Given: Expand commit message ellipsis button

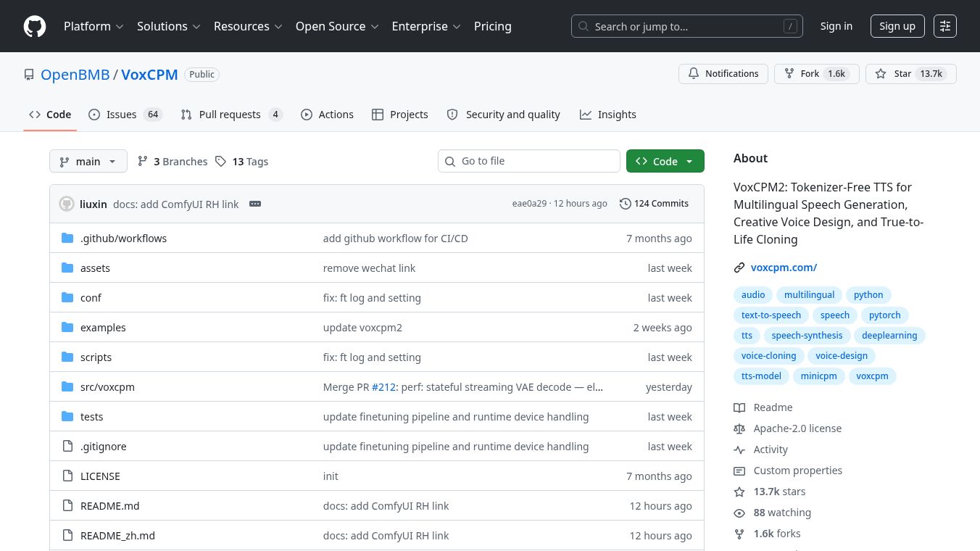Looking at the screenshot, I should point(255,204).
